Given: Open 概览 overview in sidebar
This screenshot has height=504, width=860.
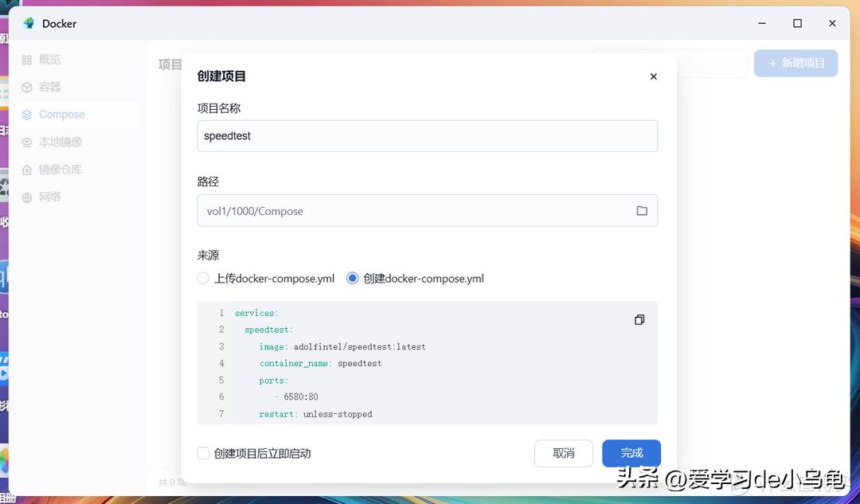Looking at the screenshot, I should pyautogui.click(x=49, y=60).
